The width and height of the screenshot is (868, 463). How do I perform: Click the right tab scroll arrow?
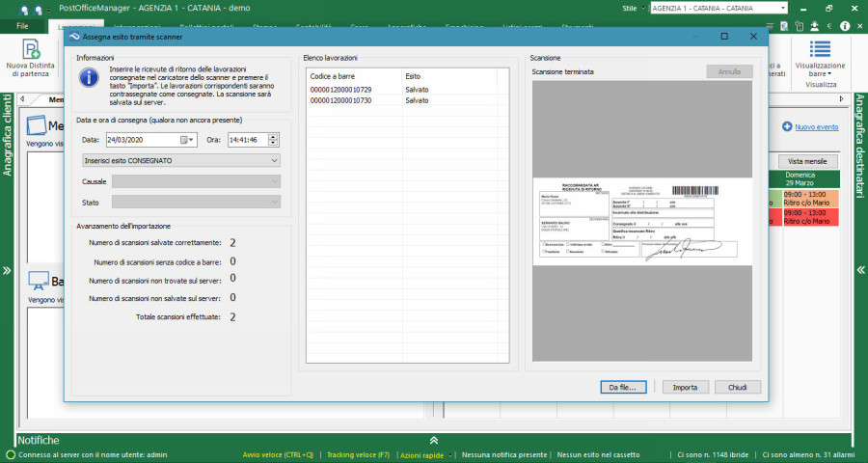coord(841,99)
